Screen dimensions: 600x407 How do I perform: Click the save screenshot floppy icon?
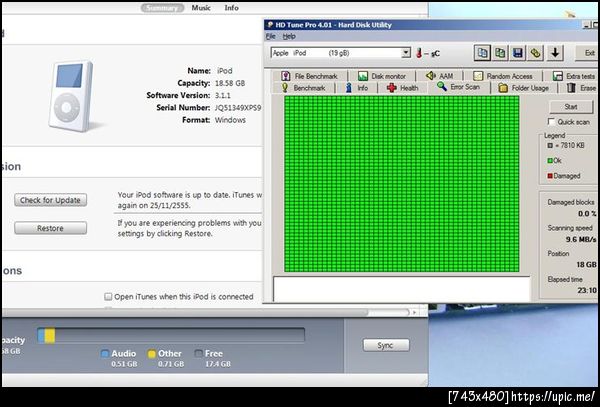tap(518, 53)
